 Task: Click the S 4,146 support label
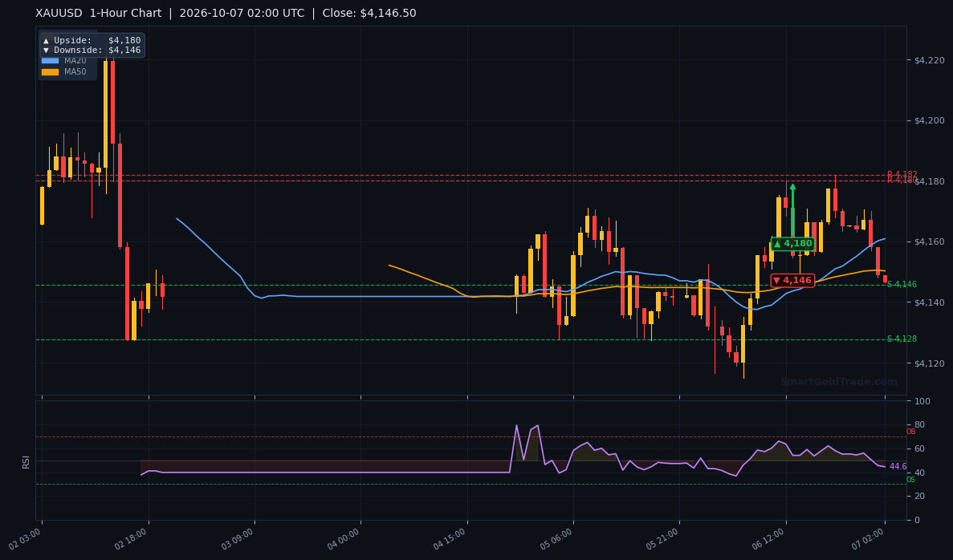(x=902, y=284)
